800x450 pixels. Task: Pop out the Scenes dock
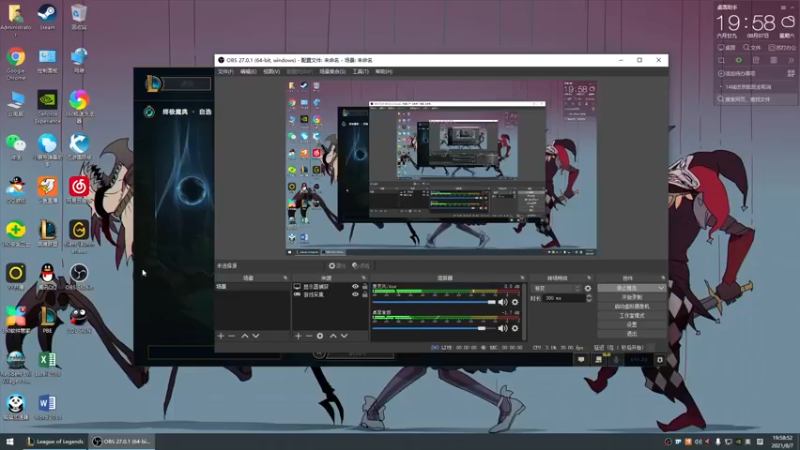(x=285, y=278)
